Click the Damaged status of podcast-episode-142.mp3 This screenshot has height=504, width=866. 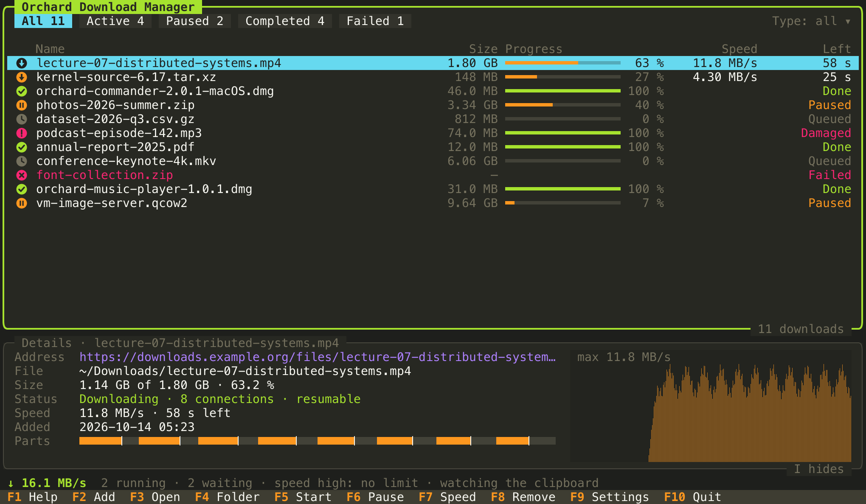pyautogui.click(x=826, y=133)
